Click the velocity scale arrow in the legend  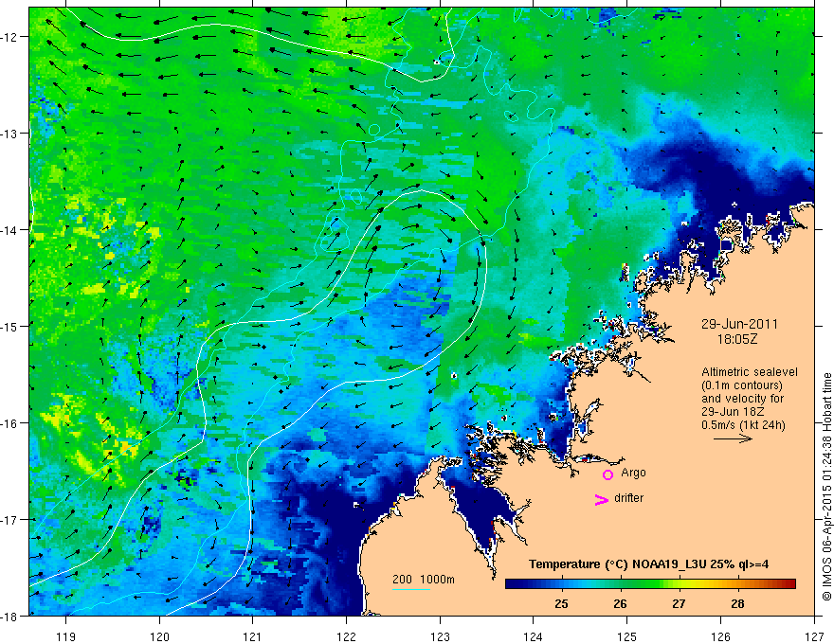point(733,438)
